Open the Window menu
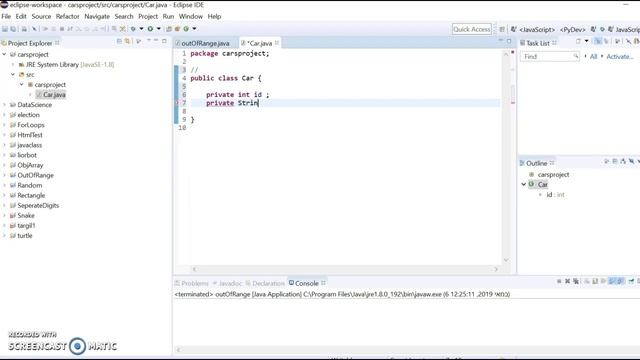 point(191,16)
